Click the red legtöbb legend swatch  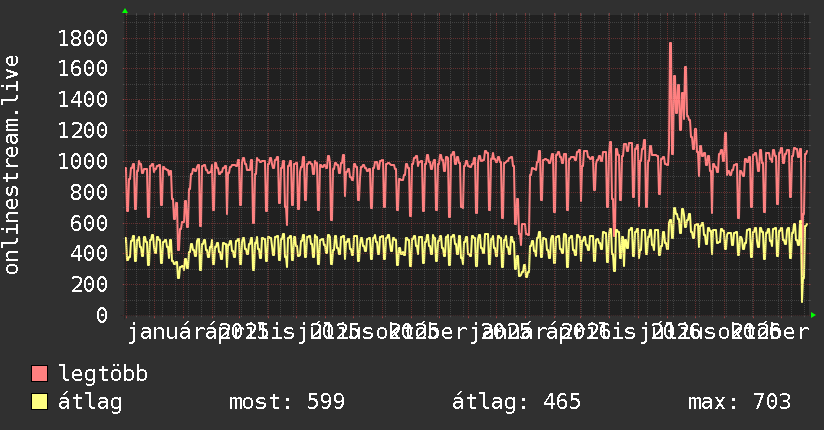(39, 373)
